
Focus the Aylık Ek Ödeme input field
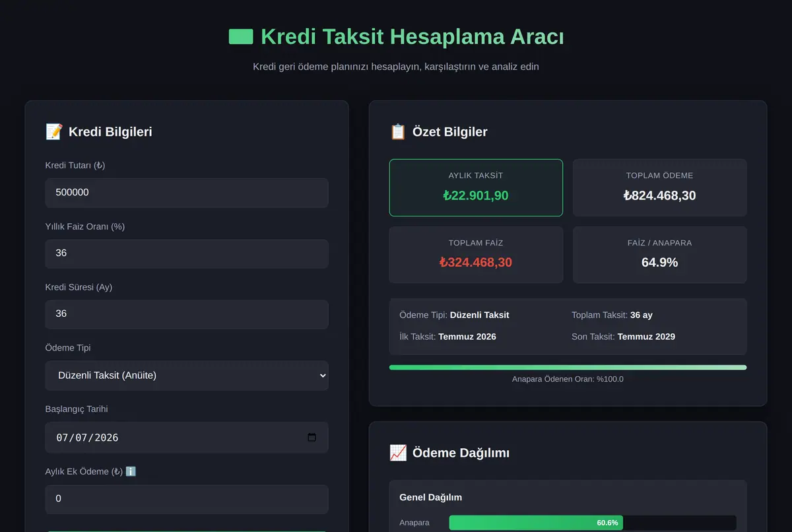[x=187, y=499]
